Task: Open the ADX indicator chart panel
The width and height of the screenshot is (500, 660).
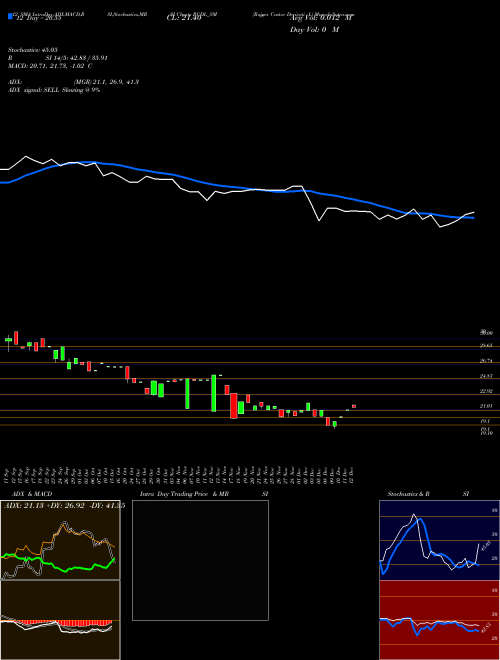Action: (60, 540)
